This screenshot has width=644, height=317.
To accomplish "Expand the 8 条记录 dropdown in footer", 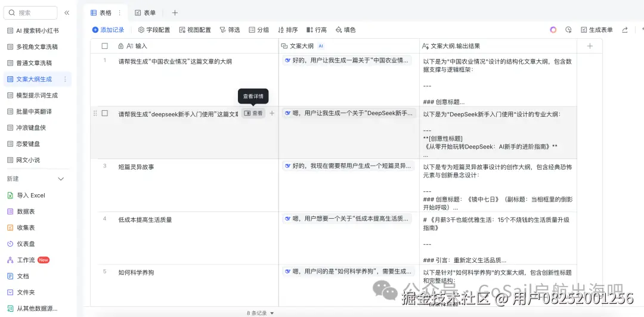I will tap(260, 313).
